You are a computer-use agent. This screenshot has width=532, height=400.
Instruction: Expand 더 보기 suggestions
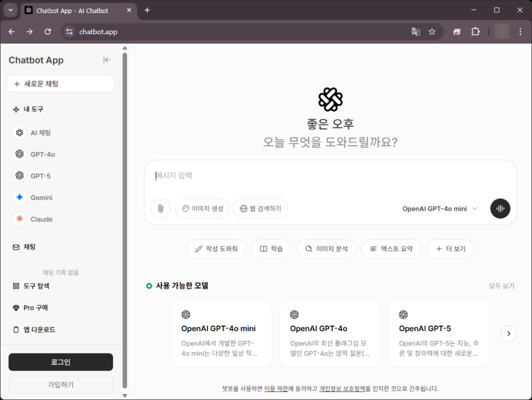tap(450, 249)
